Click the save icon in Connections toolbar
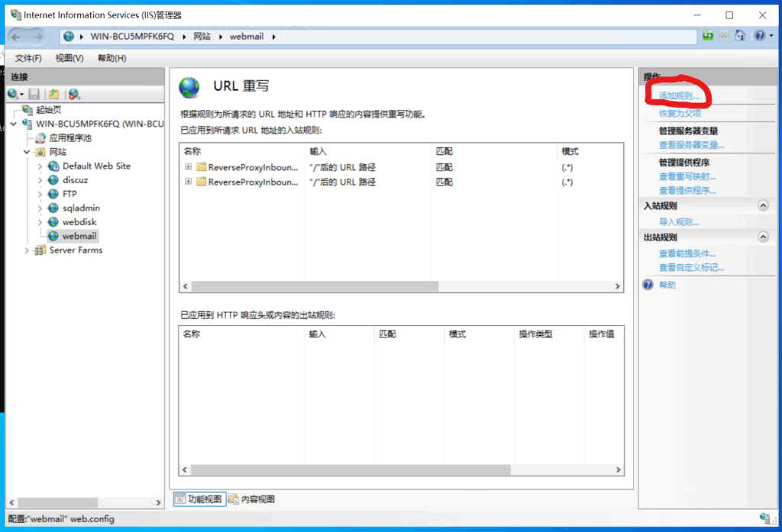 tap(34, 94)
